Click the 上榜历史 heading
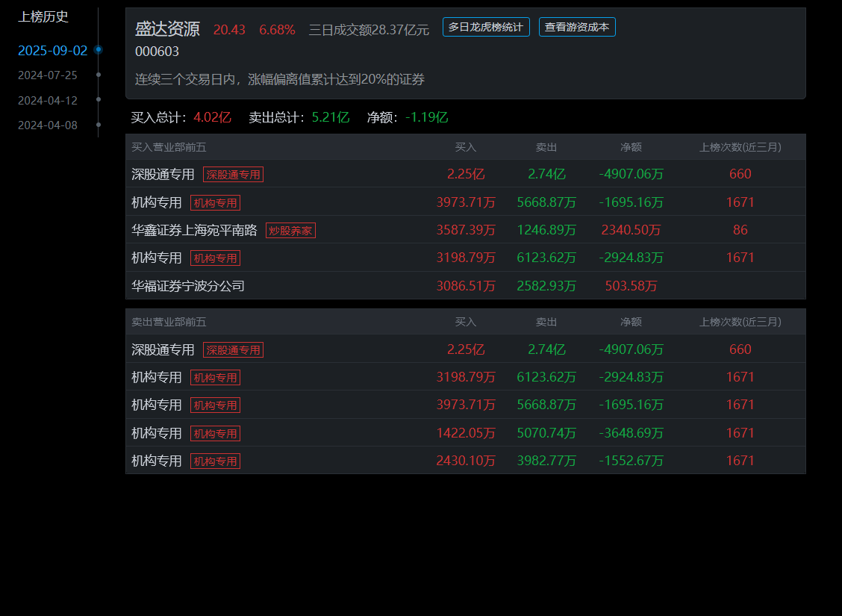842x616 pixels. point(43,16)
